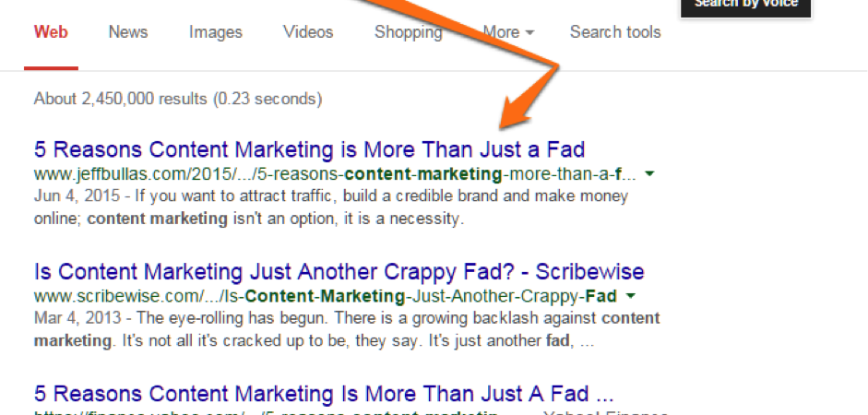Switch to the Images tab
The width and height of the screenshot is (868, 415).
click(215, 32)
